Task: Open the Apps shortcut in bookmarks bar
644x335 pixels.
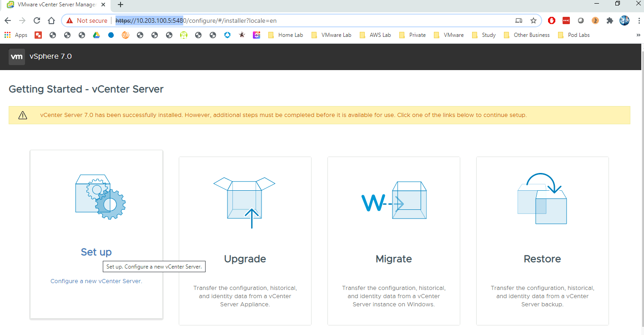Action: pos(16,35)
